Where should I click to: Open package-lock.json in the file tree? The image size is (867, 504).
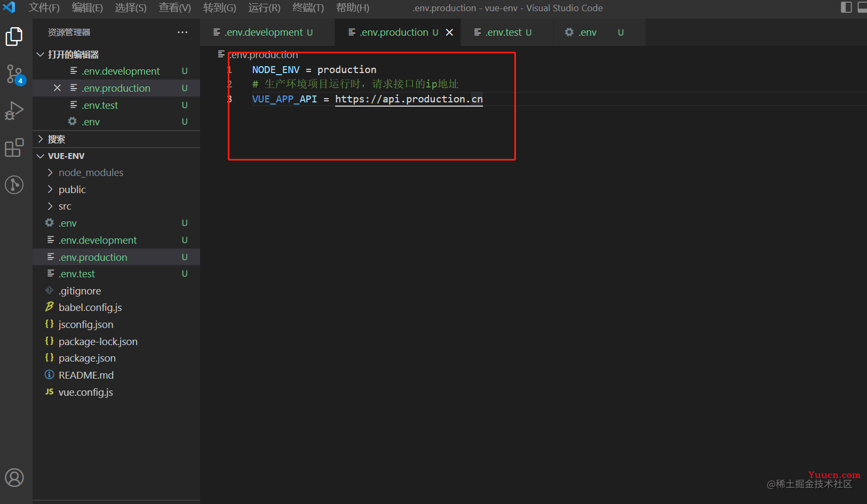[116, 341]
